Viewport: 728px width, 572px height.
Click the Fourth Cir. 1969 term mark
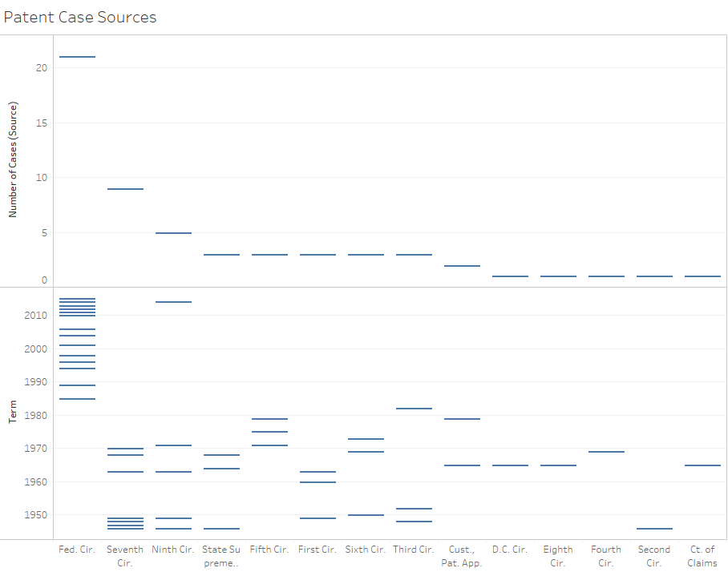(606, 452)
